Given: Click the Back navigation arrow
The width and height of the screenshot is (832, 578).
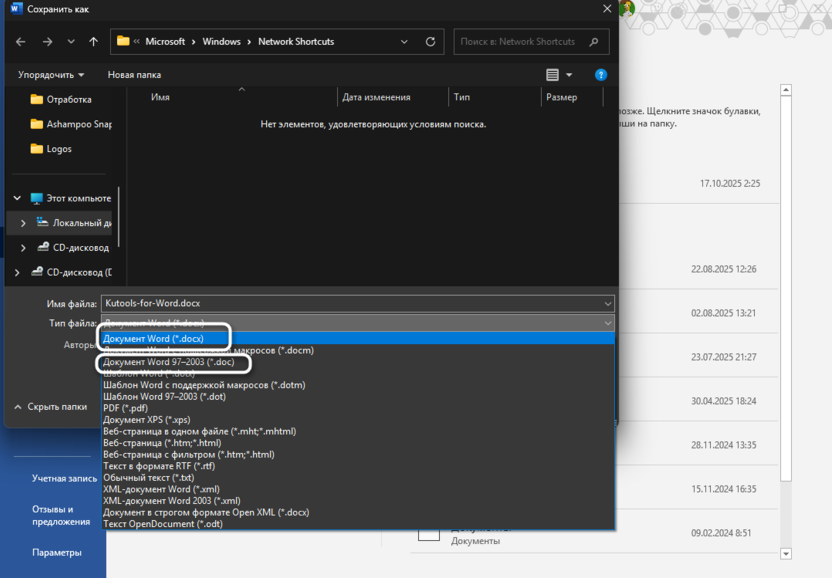Looking at the screenshot, I should point(21,42).
